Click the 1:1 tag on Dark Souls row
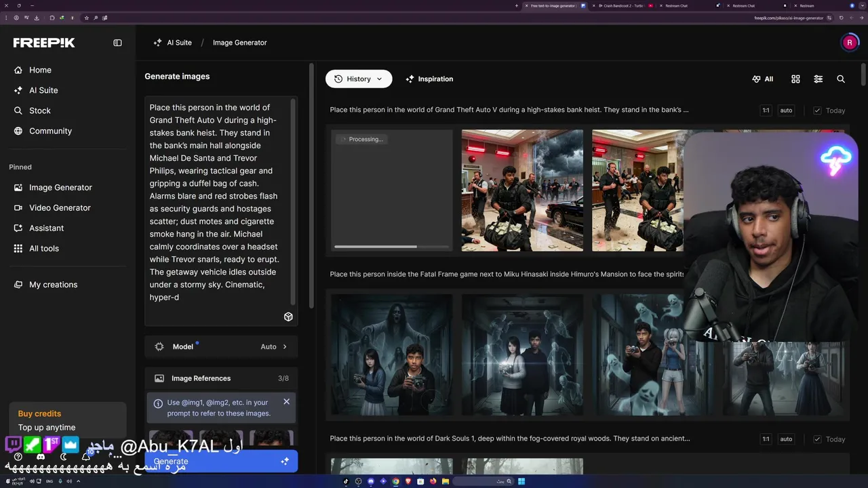Image resolution: width=868 pixels, height=488 pixels. click(766, 439)
